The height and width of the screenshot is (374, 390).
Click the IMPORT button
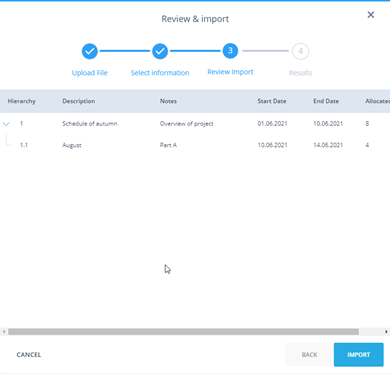(359, 355)
